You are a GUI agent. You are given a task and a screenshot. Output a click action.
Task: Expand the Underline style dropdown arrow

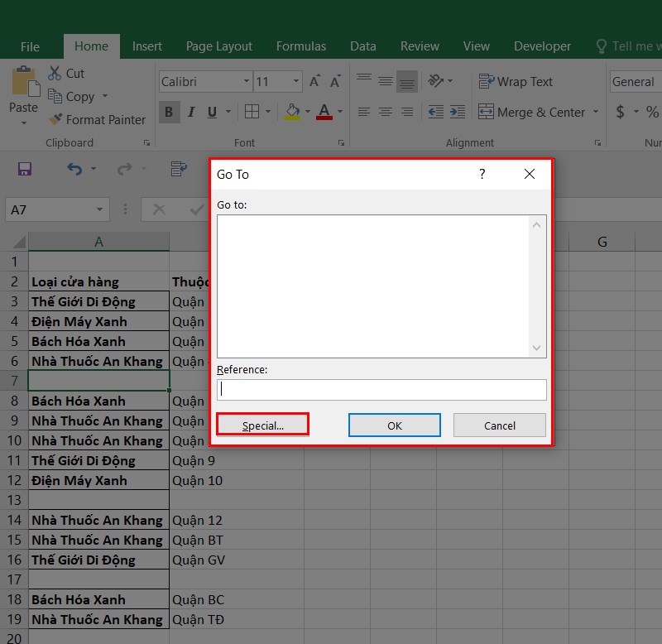228,112
